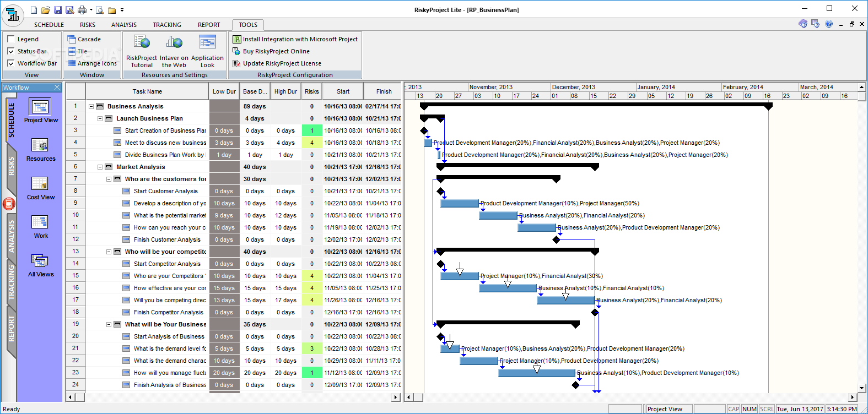Viewport: 868px width, 414px height.
Task: Collapse the Launch Business Plan group
Action: (x=100, y=118)
